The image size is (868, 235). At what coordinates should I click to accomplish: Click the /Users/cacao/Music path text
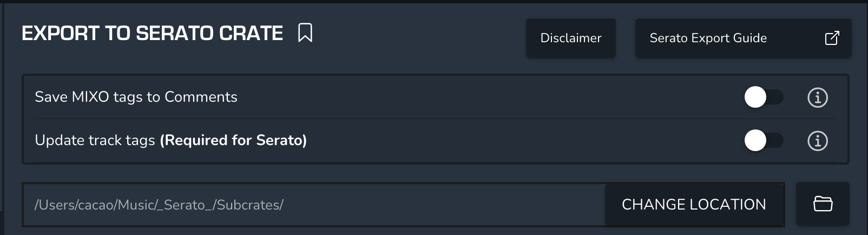[x=159, y=205]
